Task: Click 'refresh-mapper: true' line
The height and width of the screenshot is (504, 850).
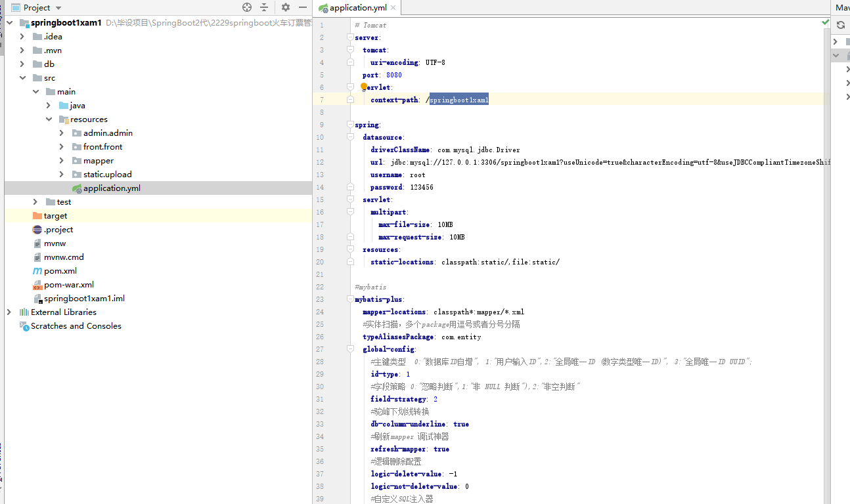Action: pyautogui.click(x=410, y=449)
